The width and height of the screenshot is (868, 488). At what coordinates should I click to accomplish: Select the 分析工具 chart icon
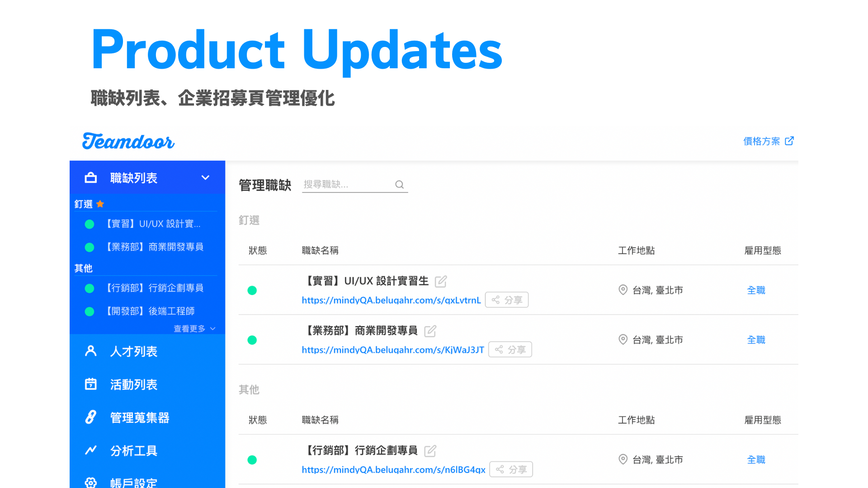pyautogui.click(x=91, y=450)
